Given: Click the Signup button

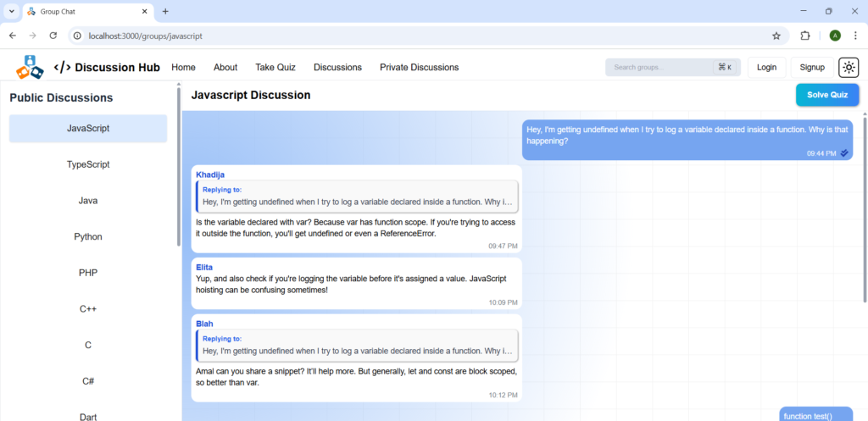Looking at the screenshot, I should click(x=812, y=68).
